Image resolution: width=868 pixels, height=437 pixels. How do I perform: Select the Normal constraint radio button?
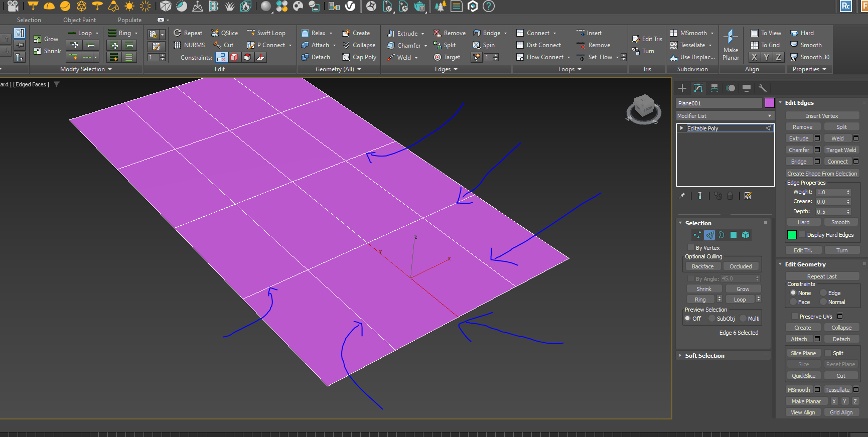[823, 302]
